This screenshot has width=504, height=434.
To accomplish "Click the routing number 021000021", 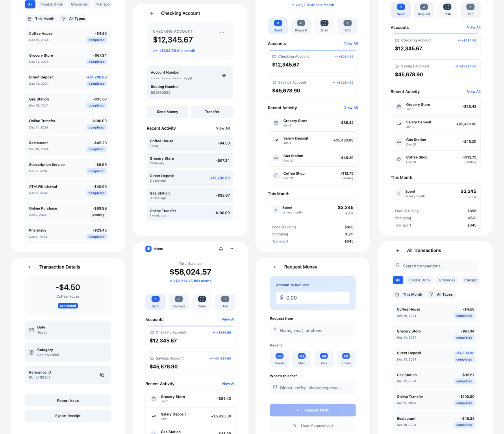I will click(x=161, y=93).
